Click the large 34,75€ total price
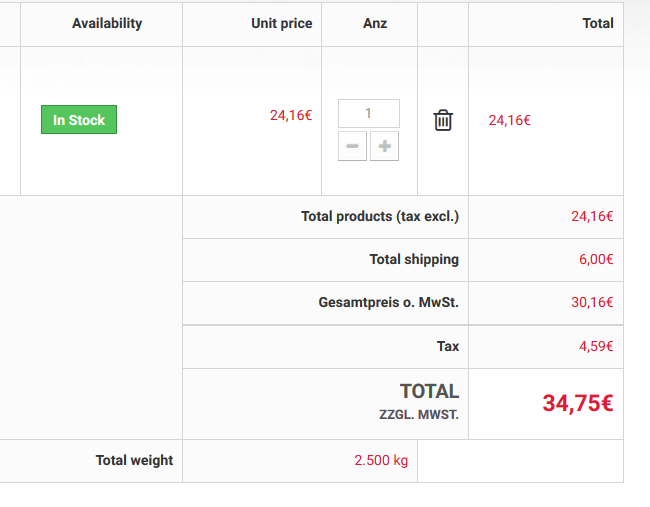Screen dimensions: 650x507 click(x=577, y=403)
